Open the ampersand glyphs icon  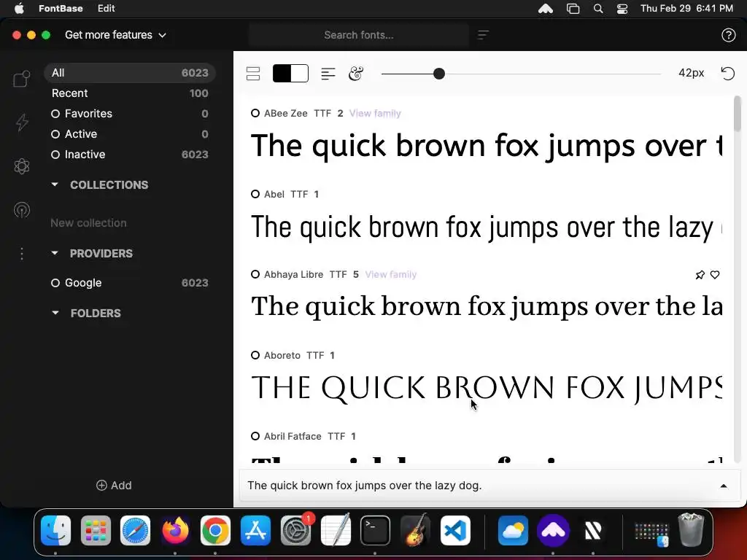click(356, 74)
